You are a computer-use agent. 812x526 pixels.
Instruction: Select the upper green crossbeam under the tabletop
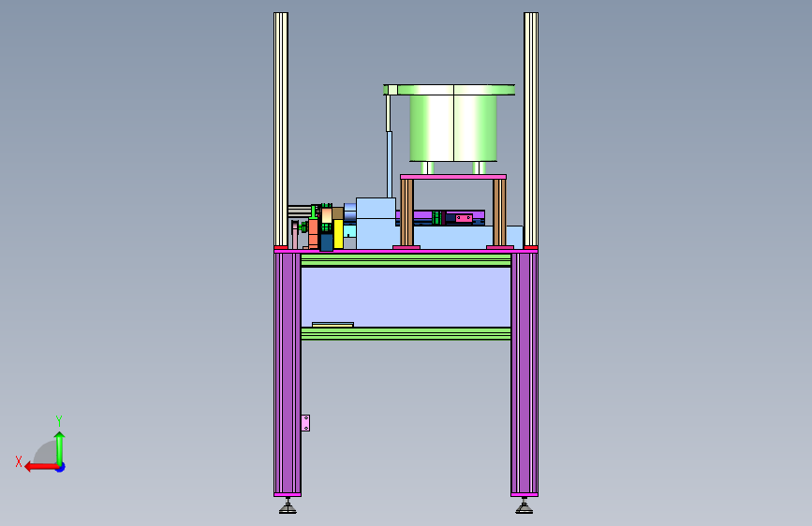[x=406, y=260]
